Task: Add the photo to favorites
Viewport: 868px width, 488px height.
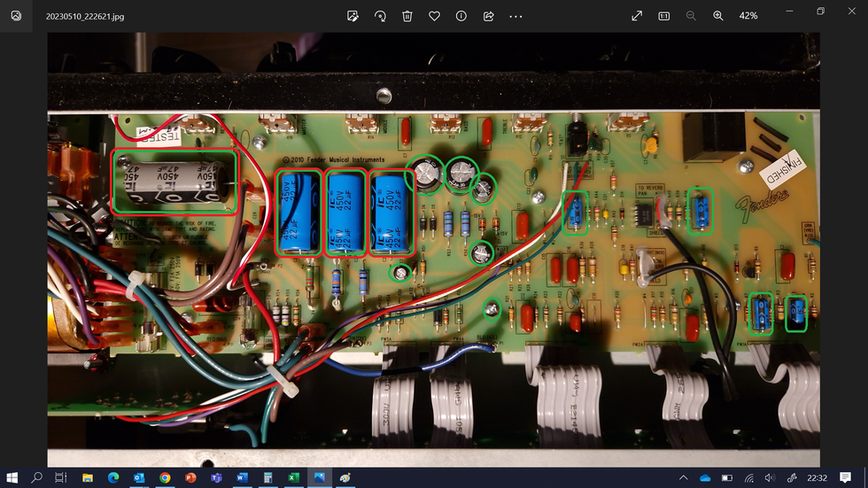Action: click(x=434, y=16)
